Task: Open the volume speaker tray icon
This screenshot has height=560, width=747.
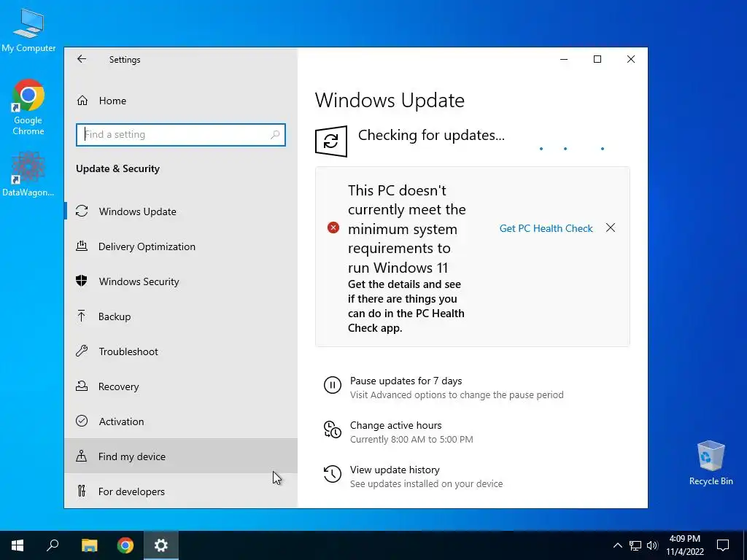Action: 652,545
